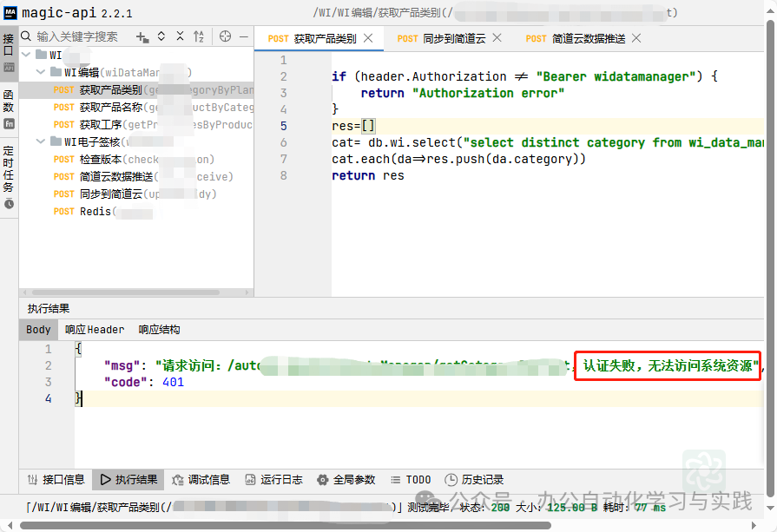The width and height of the screenshot is (777, 532).
Task: Collapse the top-level WI folder
Action: coord(26,55)
